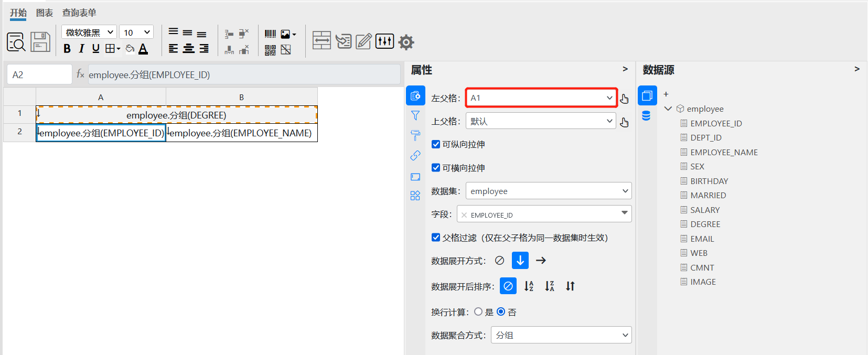Set vertical top alignment
The image size is (868, 355).
click(x=173, y=32)
